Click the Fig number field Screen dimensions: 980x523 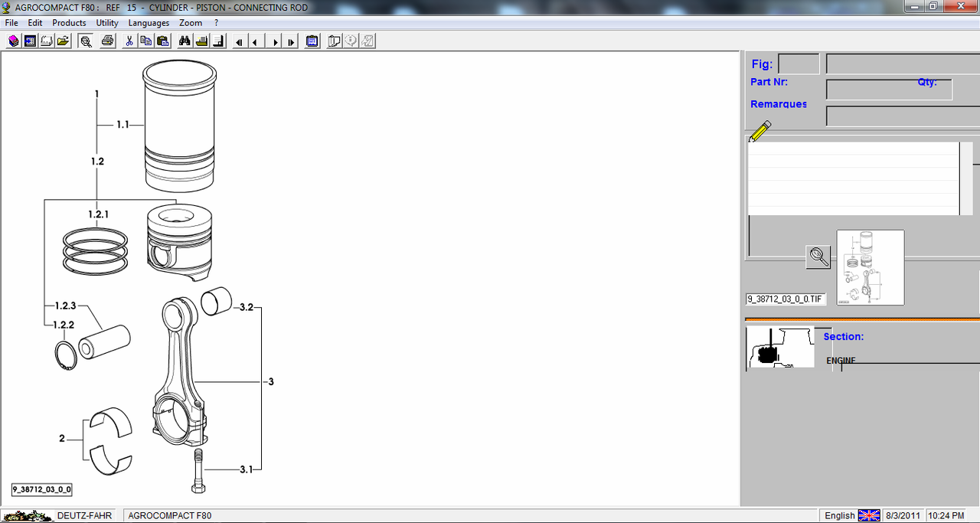(x=799, y=64)
